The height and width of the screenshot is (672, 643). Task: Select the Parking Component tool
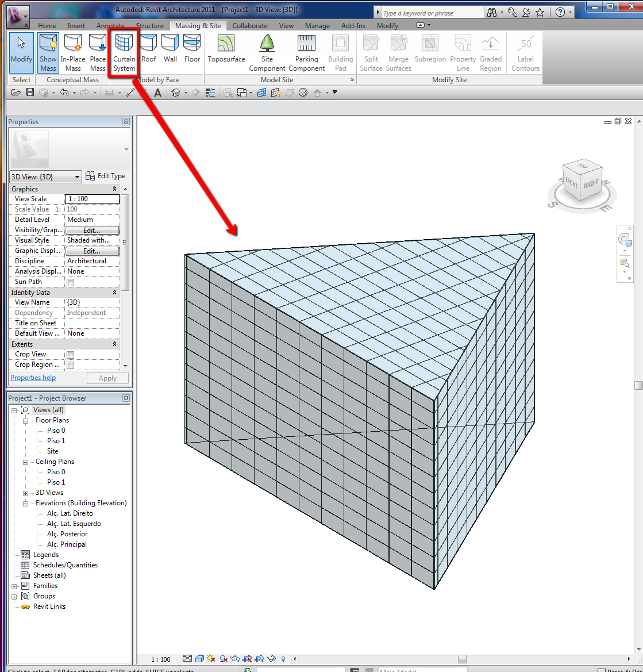point(306,52)
